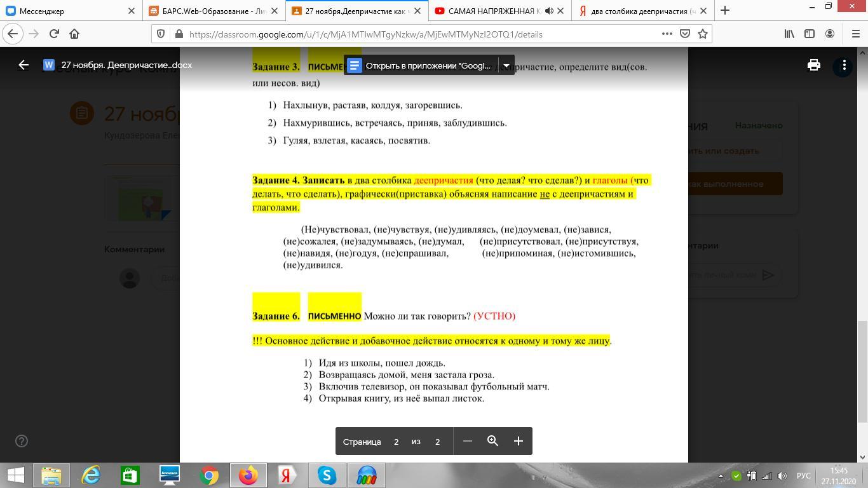The width and height of the screenshot is (868, 488).
Task: Open Firefox hamburger menu
Action: [x=855, y=34]
